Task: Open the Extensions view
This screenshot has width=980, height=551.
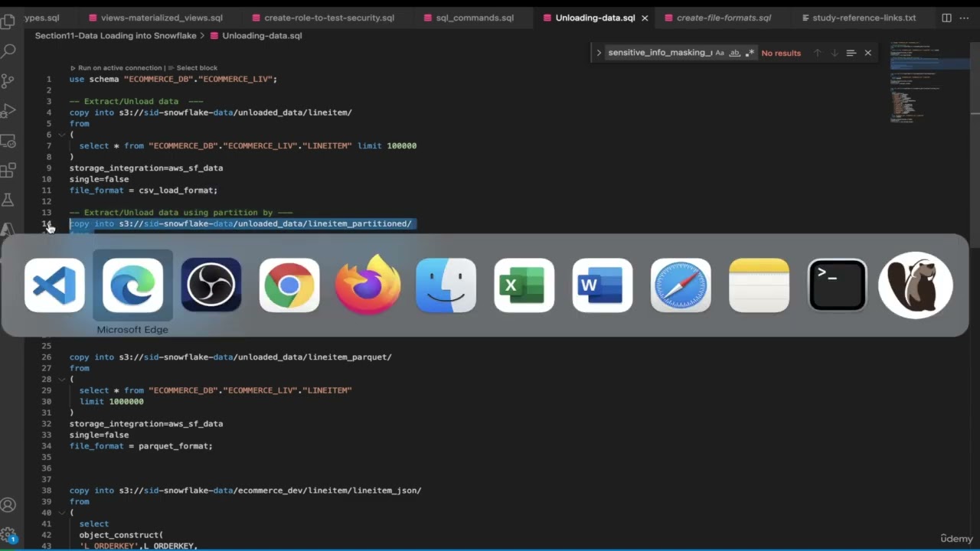Action: pos(8,170)
